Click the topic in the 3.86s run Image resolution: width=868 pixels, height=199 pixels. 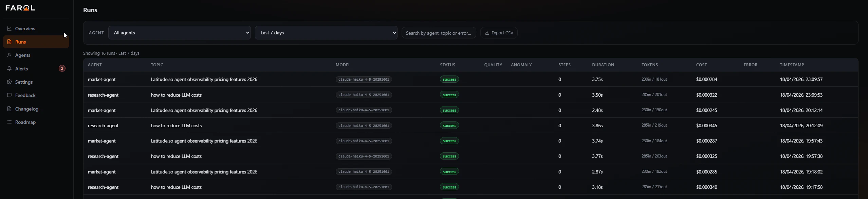(x=176, y=126)
